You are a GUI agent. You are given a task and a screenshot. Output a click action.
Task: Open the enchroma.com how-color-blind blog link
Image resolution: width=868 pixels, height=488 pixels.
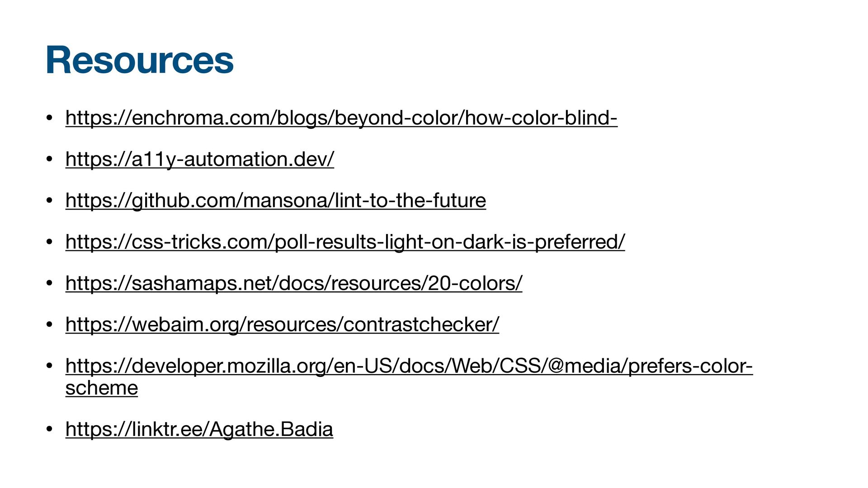pyautogui.click(x=341, y=118)
